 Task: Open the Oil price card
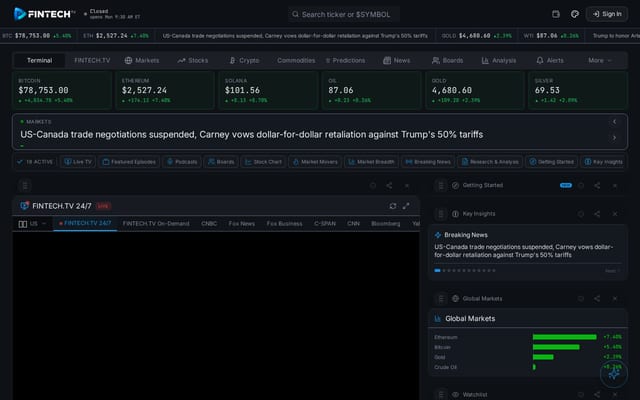(372, 90)
